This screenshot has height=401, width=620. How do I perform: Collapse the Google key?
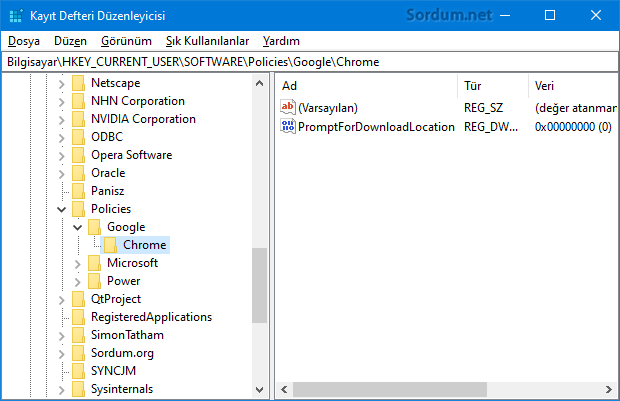pos(78,227)
